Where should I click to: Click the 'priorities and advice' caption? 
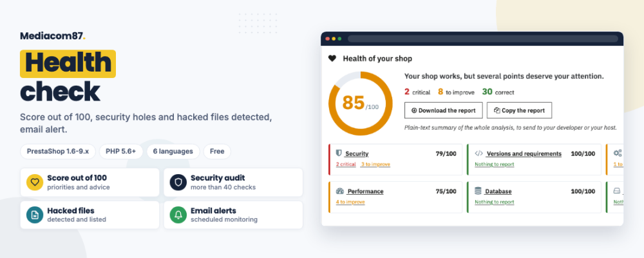tap(79, 187)
